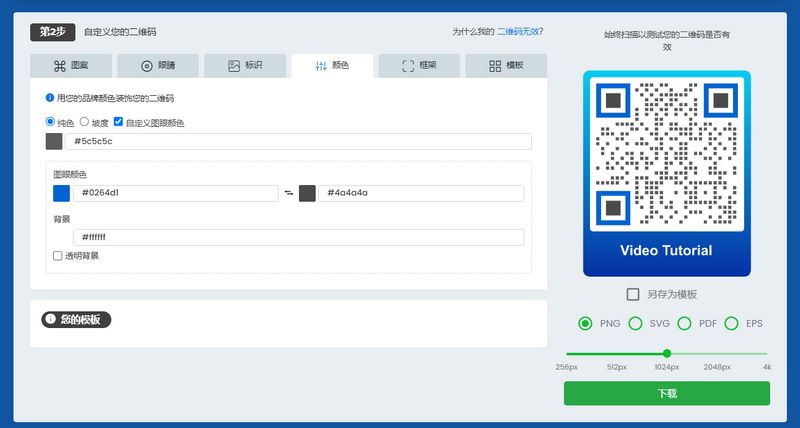Choose SVG download format

coord(635,323)
